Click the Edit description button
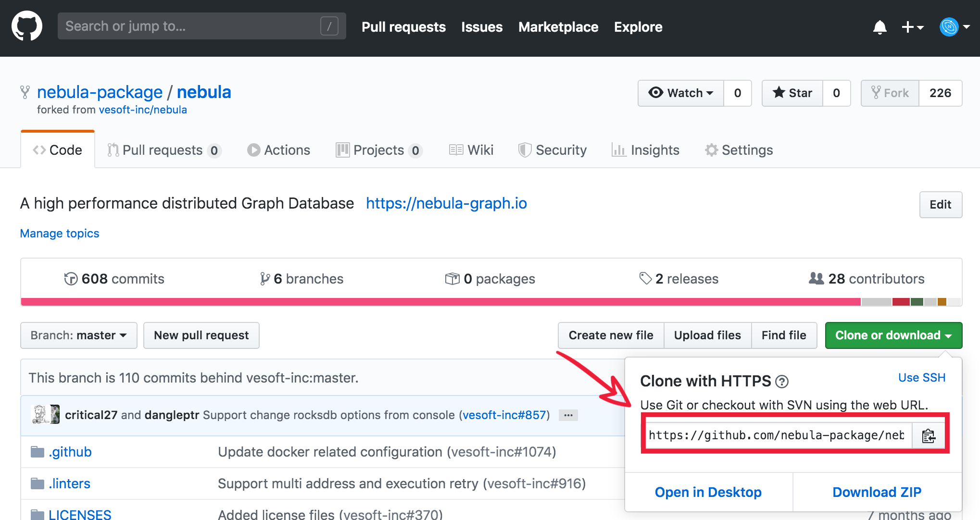Screen dimensions: 980x520 point(941,205)
